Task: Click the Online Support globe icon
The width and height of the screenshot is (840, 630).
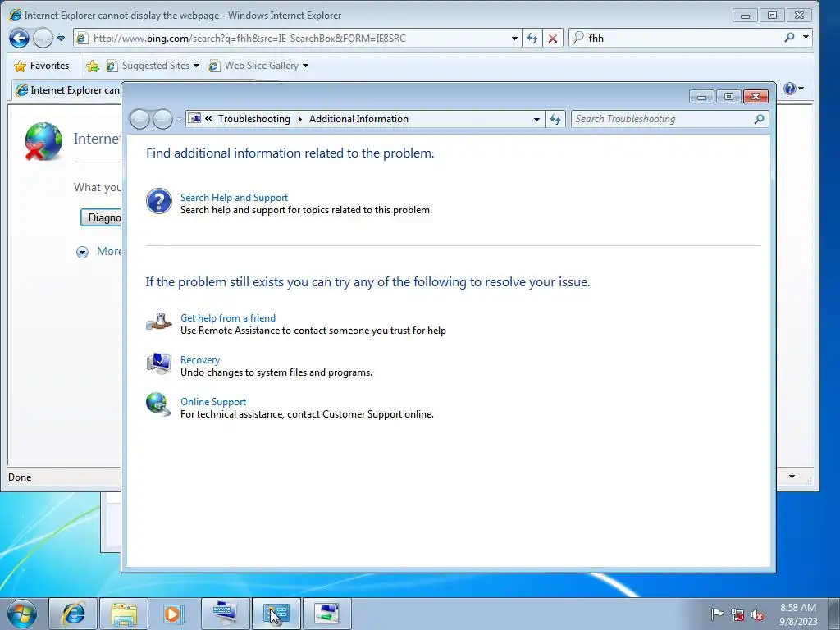Action: [158, 404]
